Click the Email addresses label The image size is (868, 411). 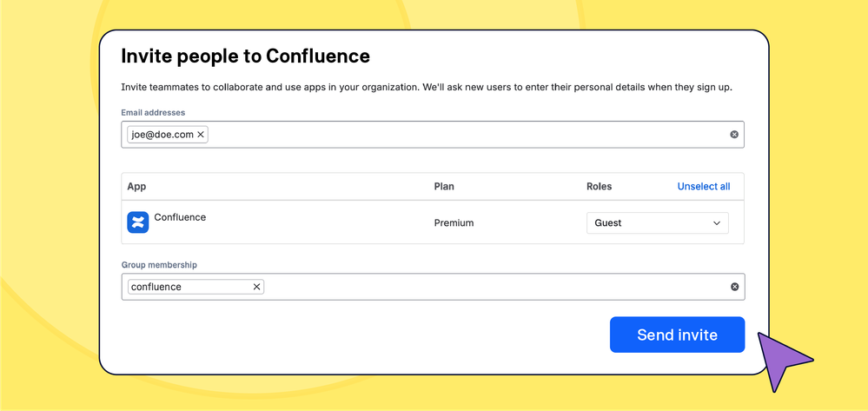pyautogui.click(x=153, y=112)
